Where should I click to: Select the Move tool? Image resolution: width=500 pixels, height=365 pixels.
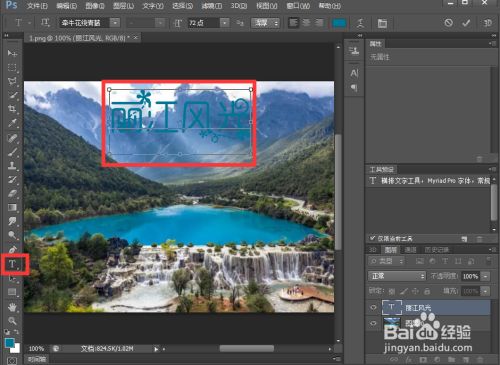pos(12,53)
